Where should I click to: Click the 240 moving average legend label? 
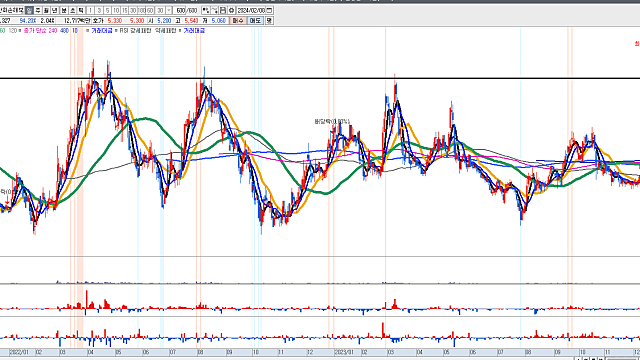point(53,31)
